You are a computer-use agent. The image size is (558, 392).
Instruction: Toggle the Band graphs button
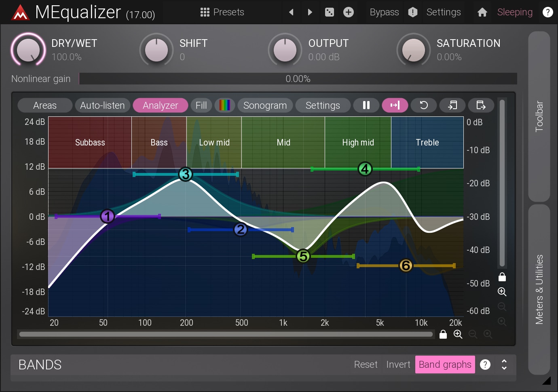pos(445,365)
